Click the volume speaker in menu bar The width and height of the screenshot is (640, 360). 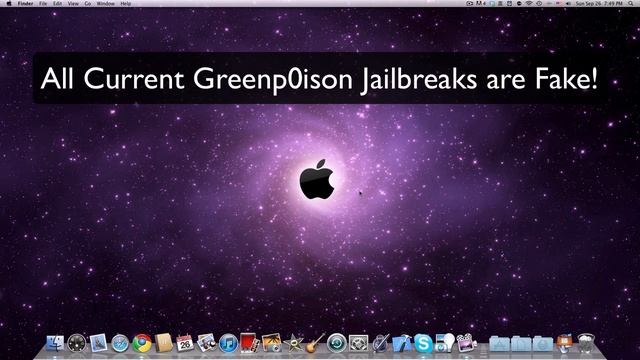(569, 3)
